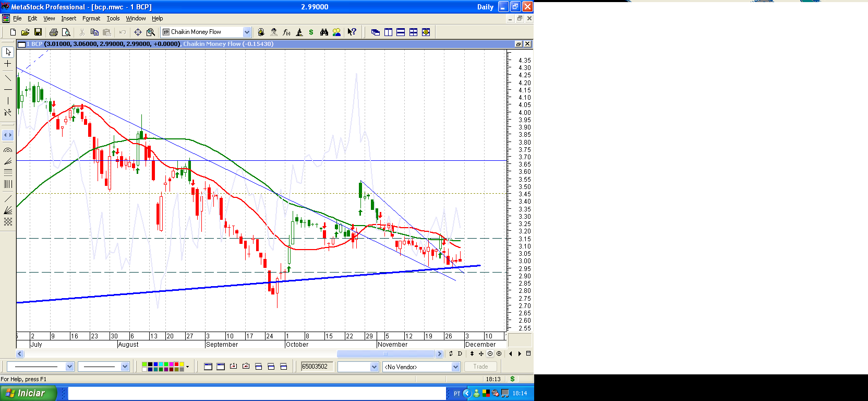Click the print preview icon
This screenshot has width=868, height=401.
click(x=66, y=32)
